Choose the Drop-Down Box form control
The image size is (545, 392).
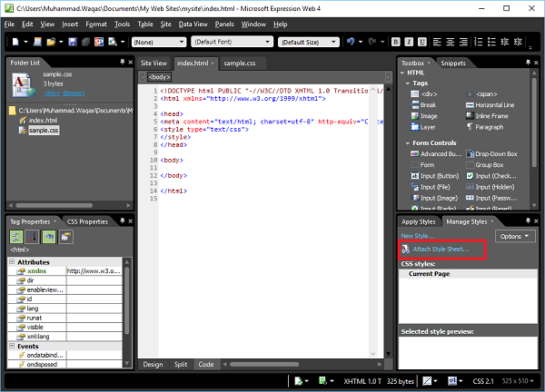[x=495, y=153]
